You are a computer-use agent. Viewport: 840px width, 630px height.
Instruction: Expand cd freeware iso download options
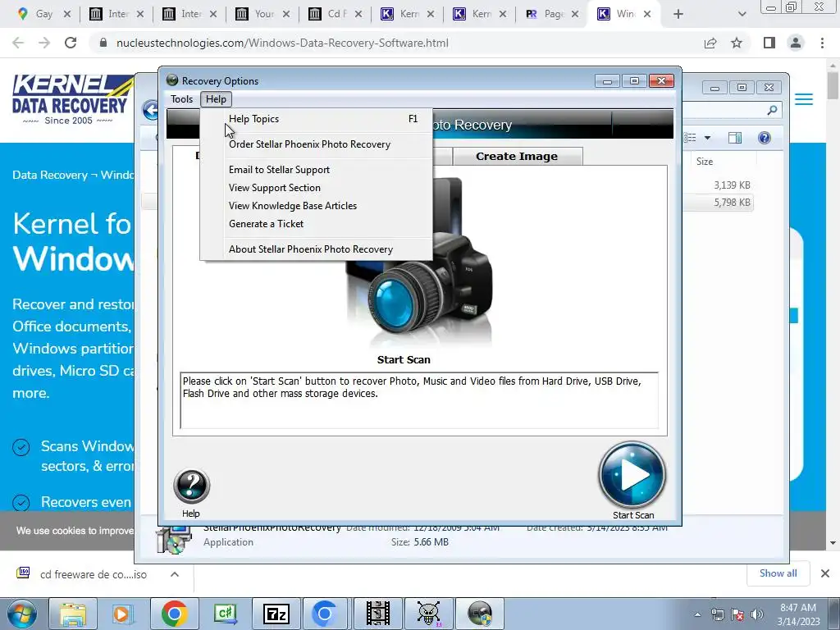(175, 574)
